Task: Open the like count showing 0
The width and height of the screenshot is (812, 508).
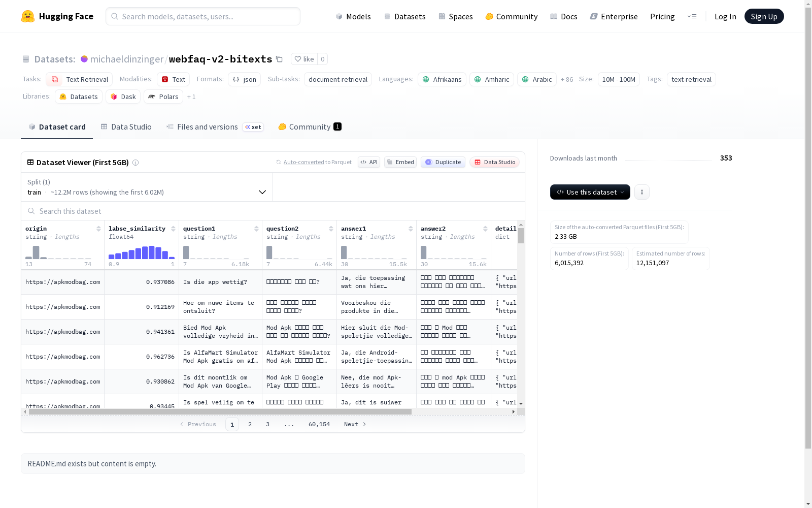Action: point(322,59)
